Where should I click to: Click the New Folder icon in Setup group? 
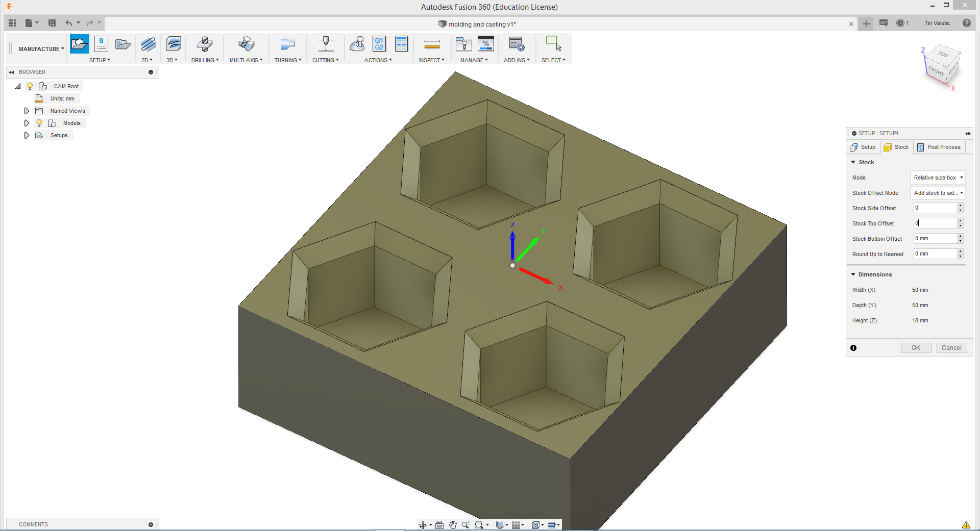point(123,44)
